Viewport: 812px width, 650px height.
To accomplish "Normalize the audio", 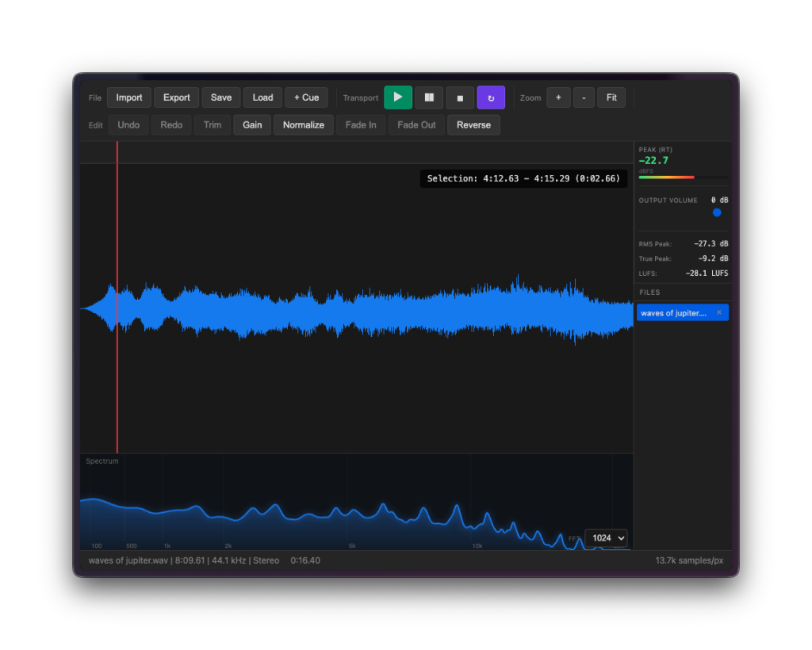I will [x=303, y=124].
